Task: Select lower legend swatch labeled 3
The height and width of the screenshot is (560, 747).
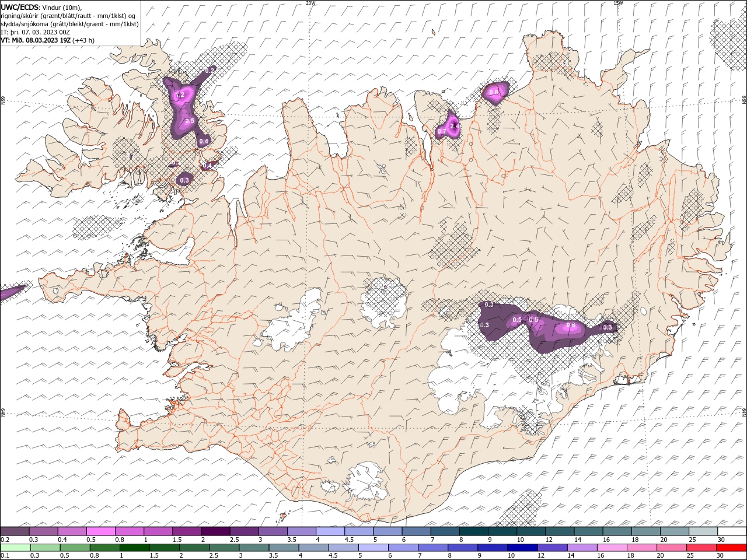Action: 254,548
